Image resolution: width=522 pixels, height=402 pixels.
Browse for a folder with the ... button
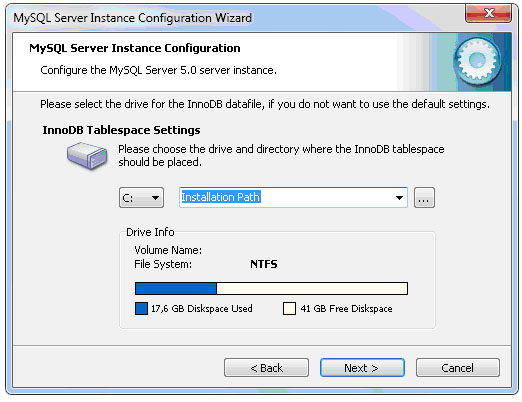[424, 198]
